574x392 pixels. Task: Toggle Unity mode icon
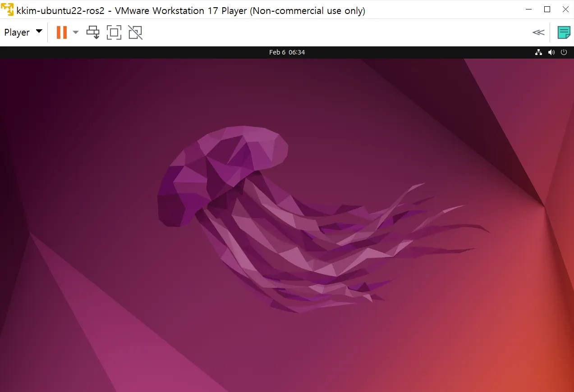pyautogui.click(x=135, y=32)
